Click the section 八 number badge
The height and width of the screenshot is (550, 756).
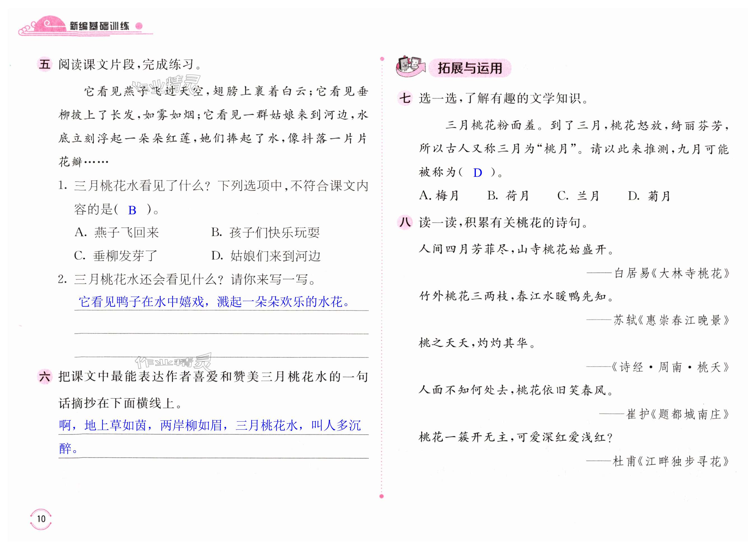(405, 222)
